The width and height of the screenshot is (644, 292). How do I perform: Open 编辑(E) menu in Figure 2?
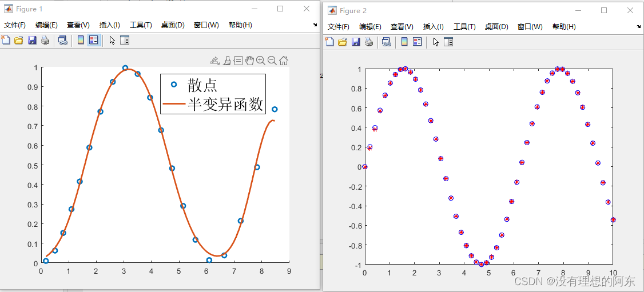pos(370,27)
